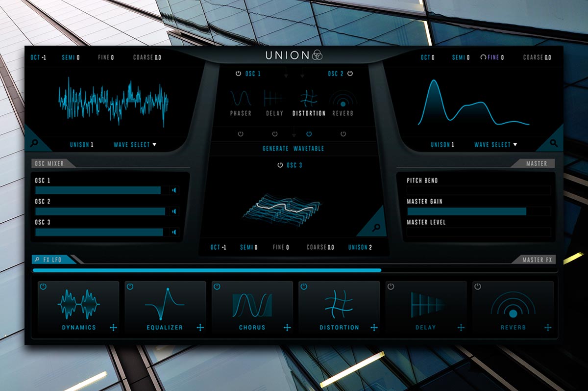
Task: Adjust OSC 3 mixer level slider
Action: [102, 232]
